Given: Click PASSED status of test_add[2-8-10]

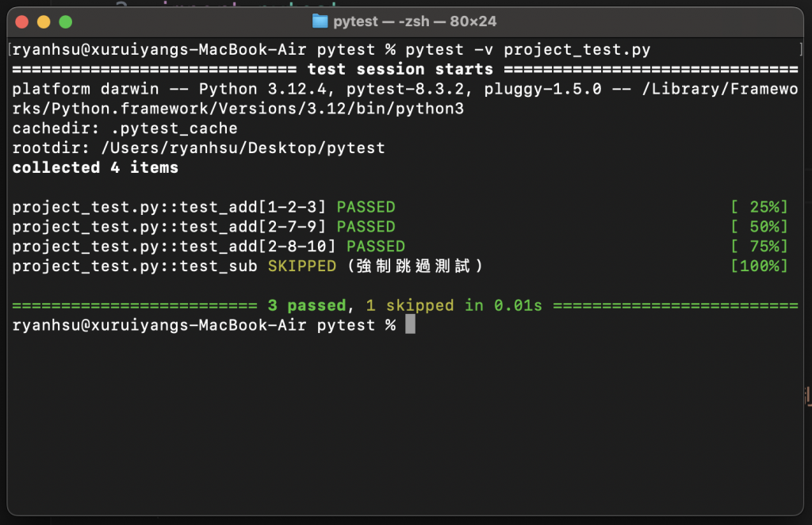Looking at the screenshot, I should pos(375,247).
